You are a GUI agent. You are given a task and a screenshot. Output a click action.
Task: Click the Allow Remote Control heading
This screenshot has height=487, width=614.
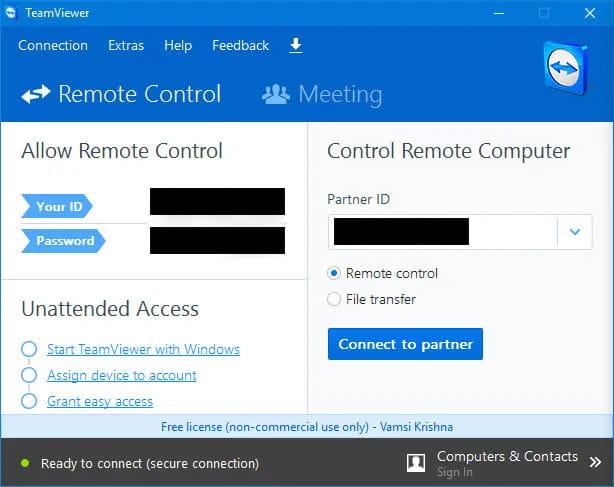click(122, 151)
